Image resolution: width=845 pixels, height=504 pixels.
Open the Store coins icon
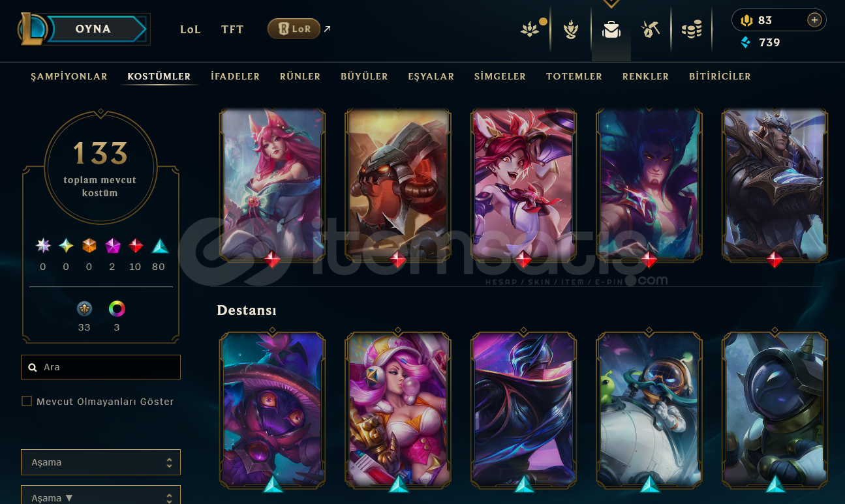pos(692,29)
